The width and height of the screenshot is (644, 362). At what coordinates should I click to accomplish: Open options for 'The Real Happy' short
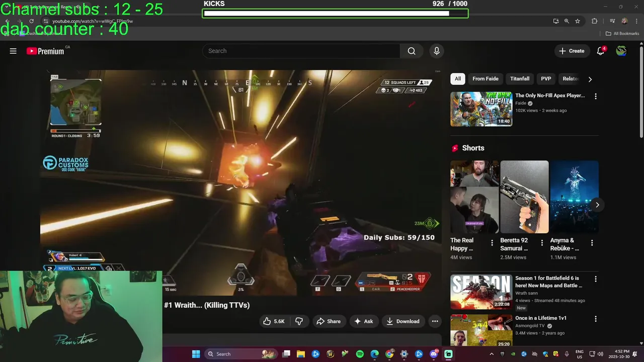(492, 243)
